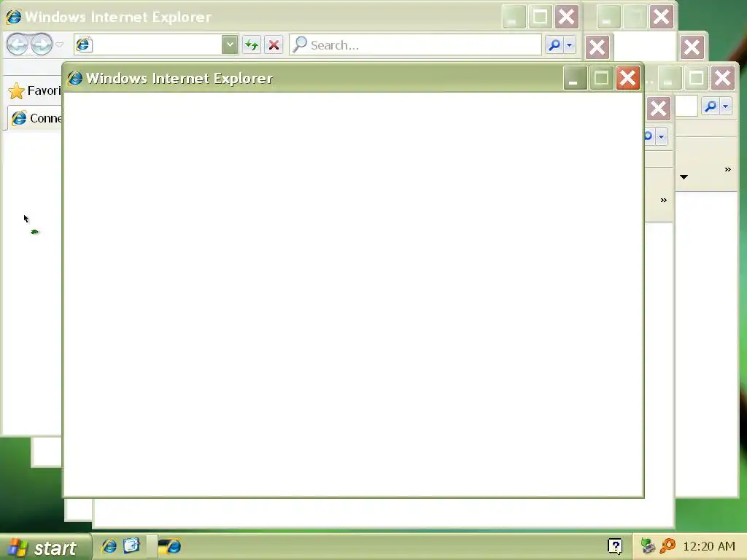Screen dimensions: 747x560
Task: Click the Forward arrow in the rear Explorer window
Action: click(42, 44)
